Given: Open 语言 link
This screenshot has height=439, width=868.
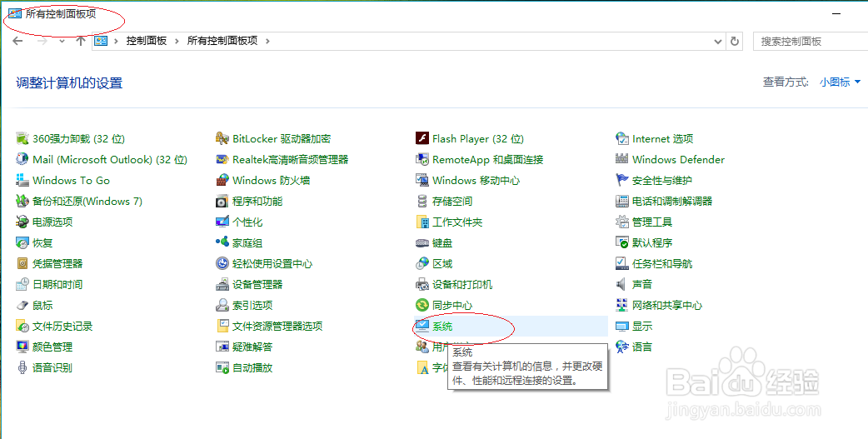Looking at the screenshot, I should pos(642,347).
